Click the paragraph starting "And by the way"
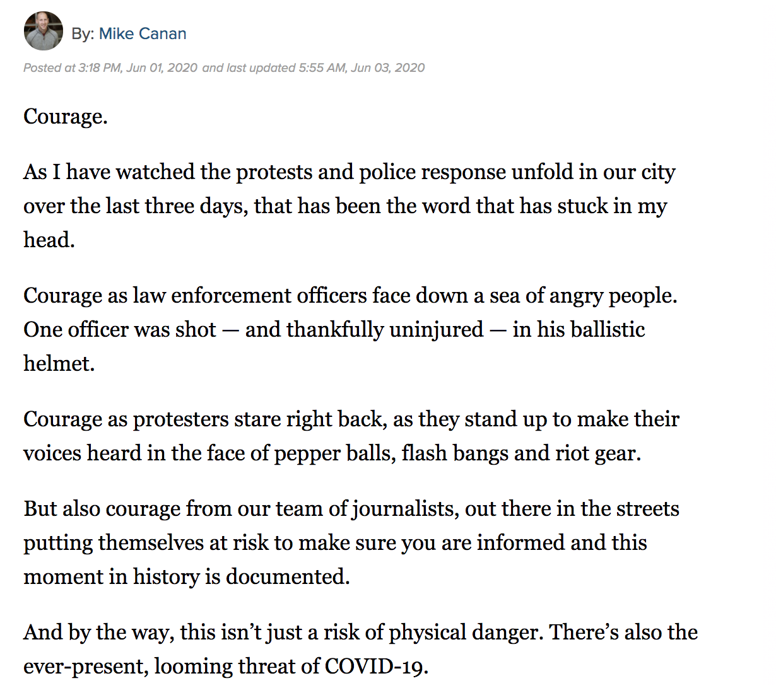This screenshot has height=700, width=776. [360, 649]
